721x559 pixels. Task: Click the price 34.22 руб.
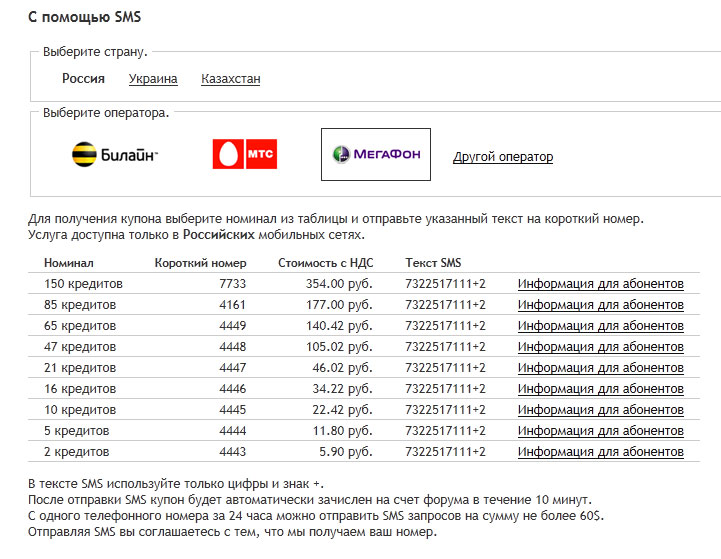pyautogui.click(x=343, y=389)
